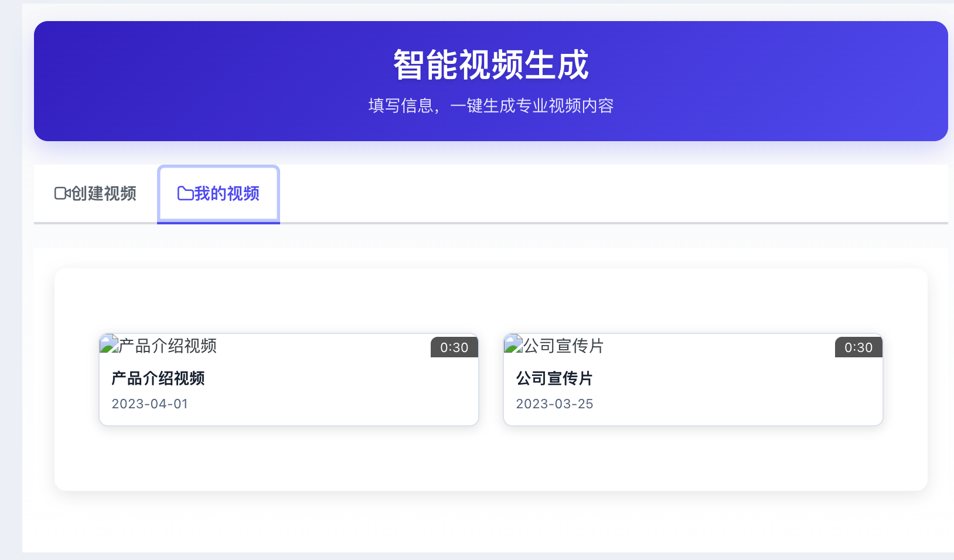Screen dimensions: 954x560
Task: Click broken image icon on 产品介绍视频 card
Action: click(x=109, y=344)
